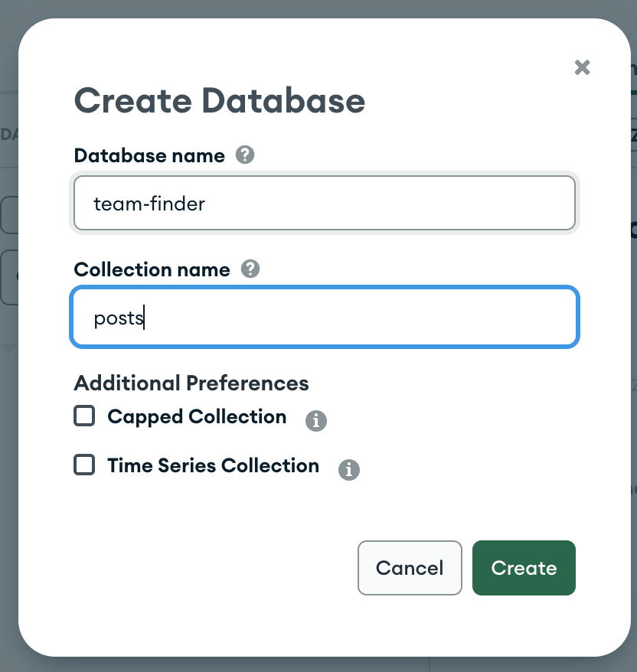Click into the Collection name field containing posts
Screen dimensions: 637x672
pyautogui.click(x=325, y=317)
